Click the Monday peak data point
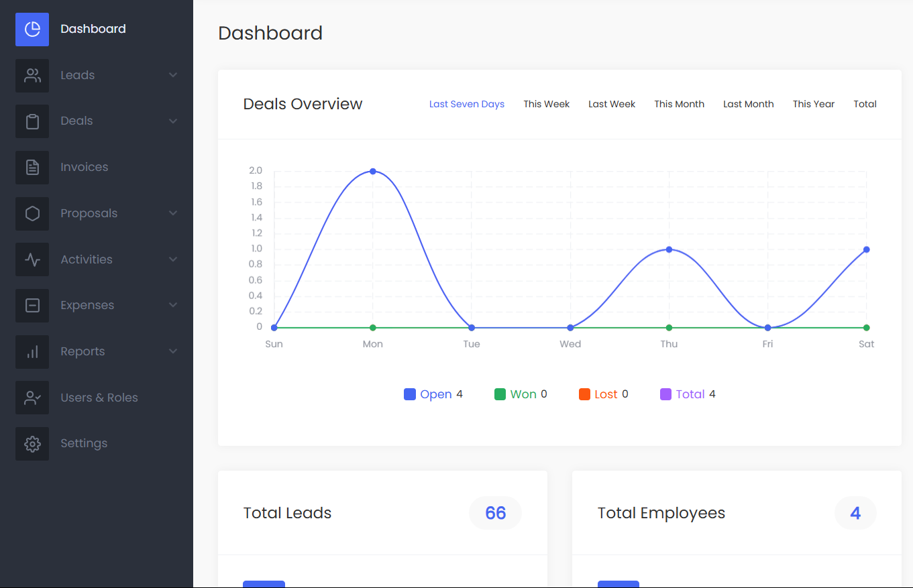The width and height of the screenshot is (913, 588). (x=373, y=171)
